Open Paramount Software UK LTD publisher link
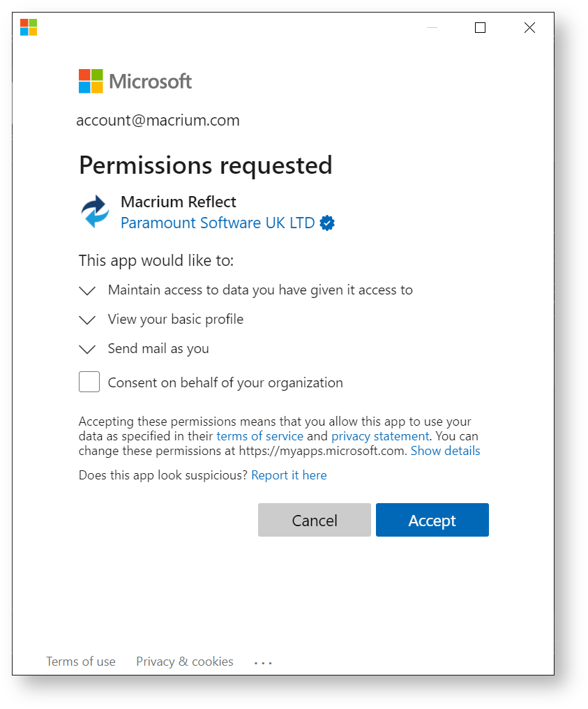 [x=218, y=223]
